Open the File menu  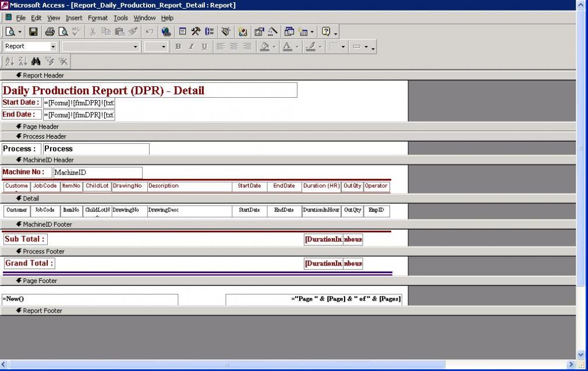click(20, 18)
